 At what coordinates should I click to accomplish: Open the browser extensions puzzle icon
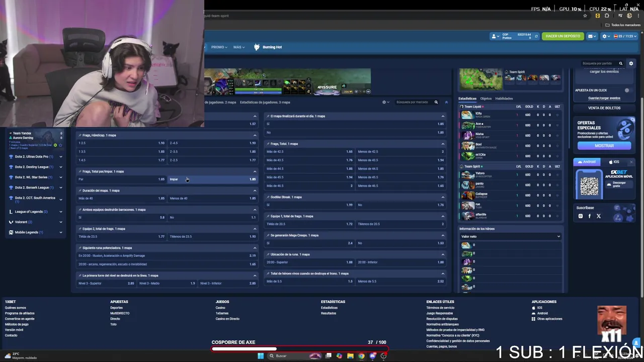pyautogui.click(x=607, y=16)
